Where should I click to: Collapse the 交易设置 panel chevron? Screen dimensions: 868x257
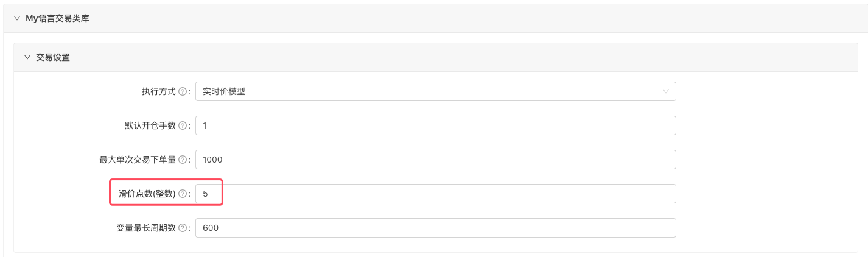tap(27, 57)
